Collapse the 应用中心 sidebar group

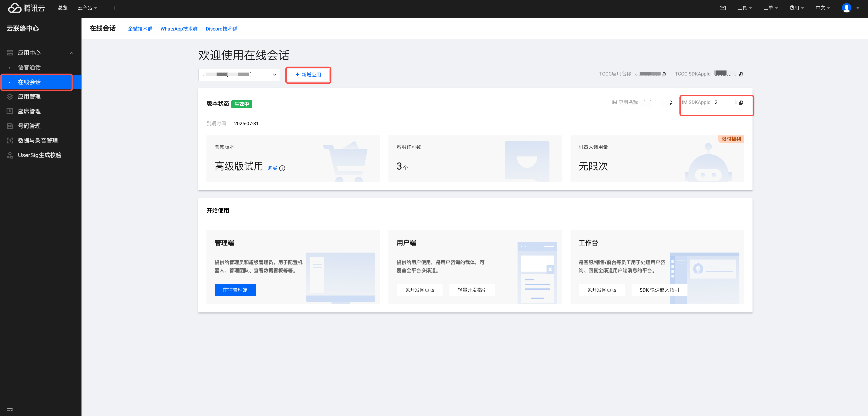click(x=72, y=53)
